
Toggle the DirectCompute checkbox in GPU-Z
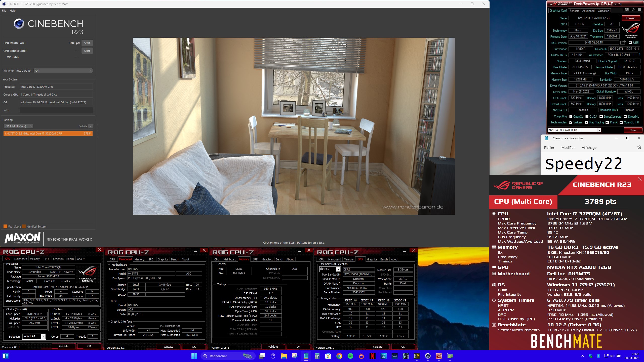pos(601,117)
